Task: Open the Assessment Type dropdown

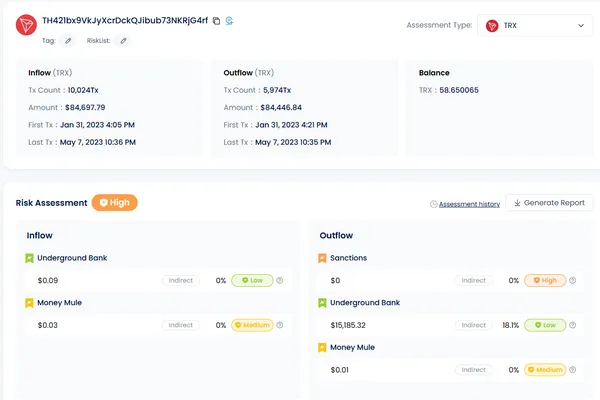Action: pyautogui.click(x=535, y=25)
